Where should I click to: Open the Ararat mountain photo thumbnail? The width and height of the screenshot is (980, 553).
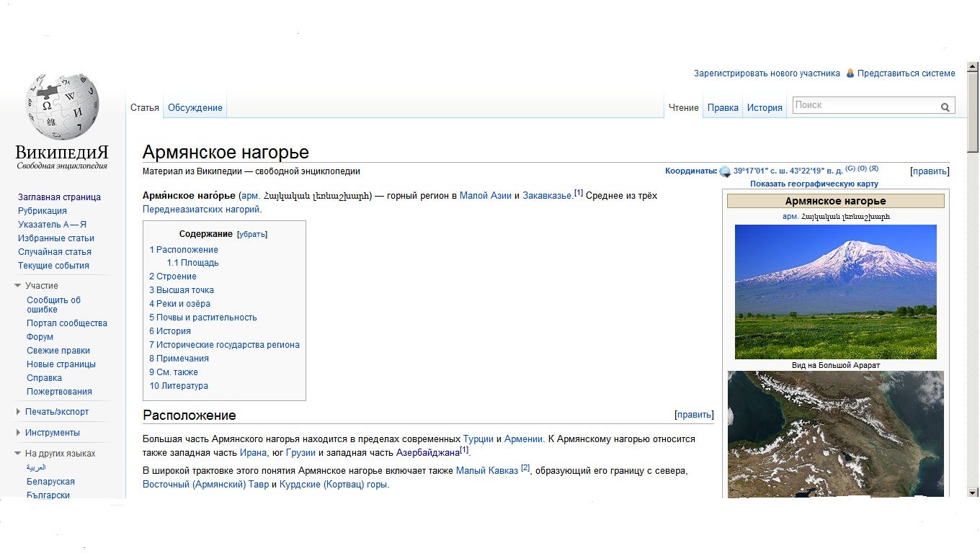(x=836, y=292)
